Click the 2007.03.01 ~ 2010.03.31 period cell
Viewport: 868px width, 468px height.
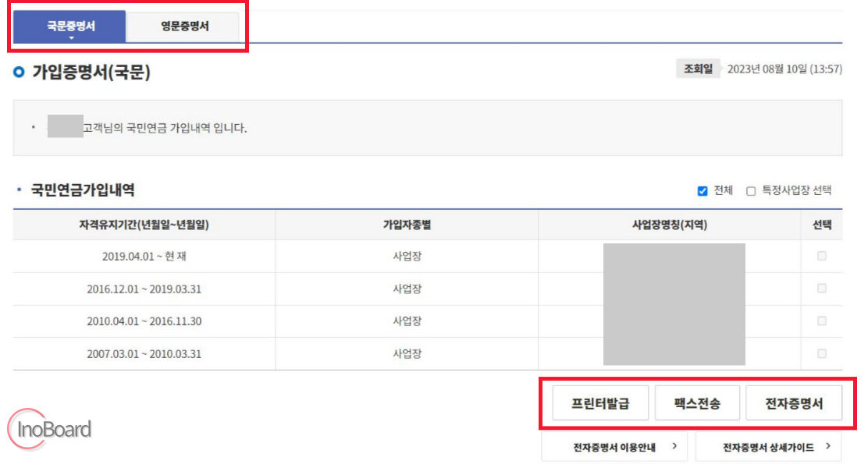coord(144,353)
